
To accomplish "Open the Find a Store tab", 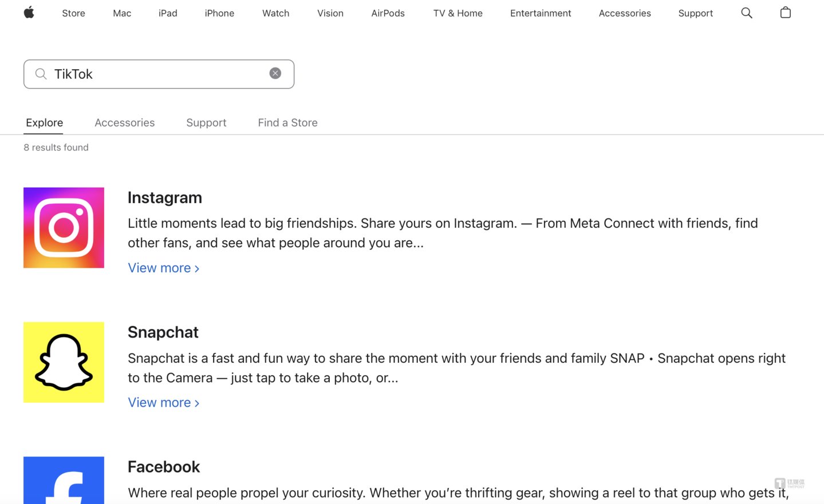I will (287, 122).
